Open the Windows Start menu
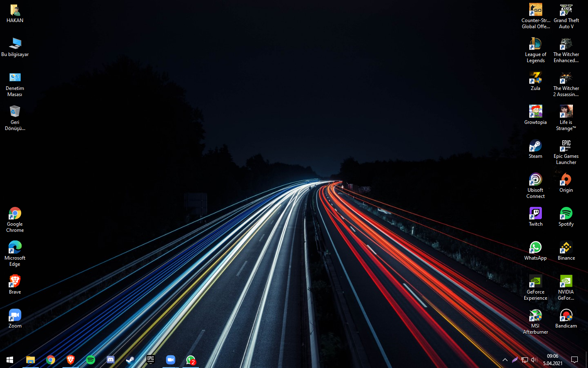588x368 pixels. pyautogui.click(x=10, y=360)
